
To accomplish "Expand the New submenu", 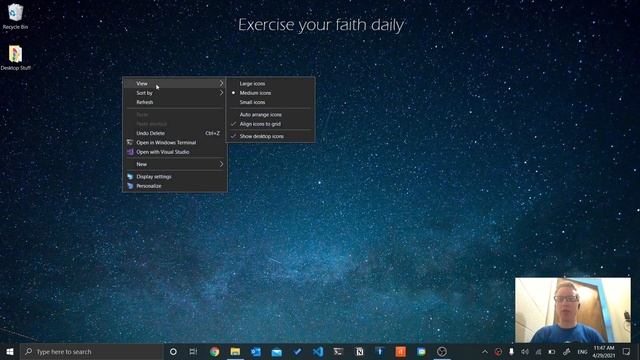I will (175, 164).
